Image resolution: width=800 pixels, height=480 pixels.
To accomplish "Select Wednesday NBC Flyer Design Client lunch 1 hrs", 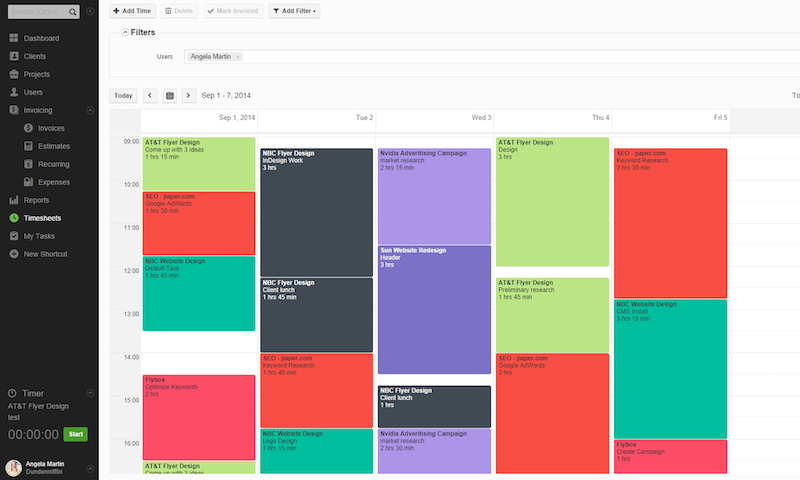I will (434, 407).
